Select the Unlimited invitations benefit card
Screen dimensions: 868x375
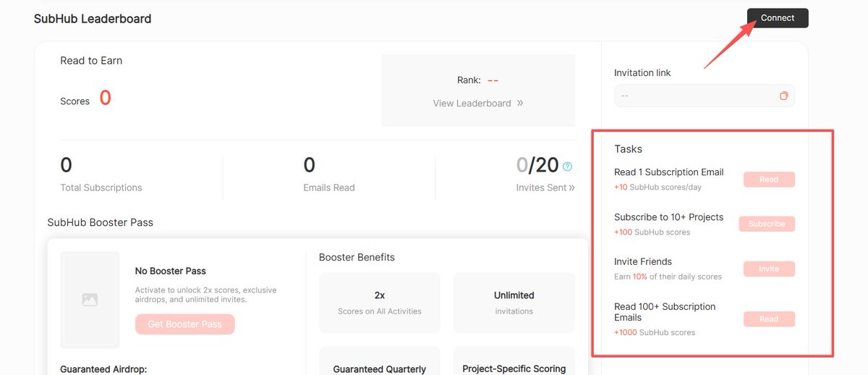(x=514, y=303)
